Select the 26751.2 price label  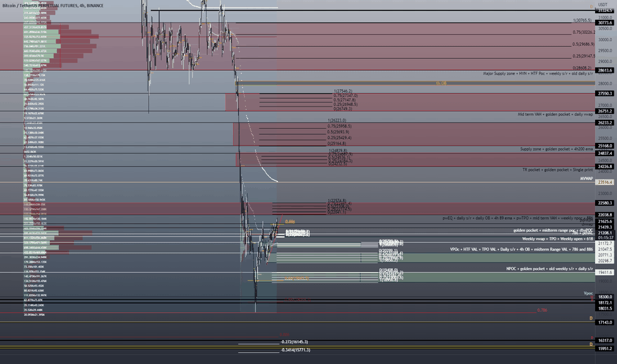click(x=605, y=111)
